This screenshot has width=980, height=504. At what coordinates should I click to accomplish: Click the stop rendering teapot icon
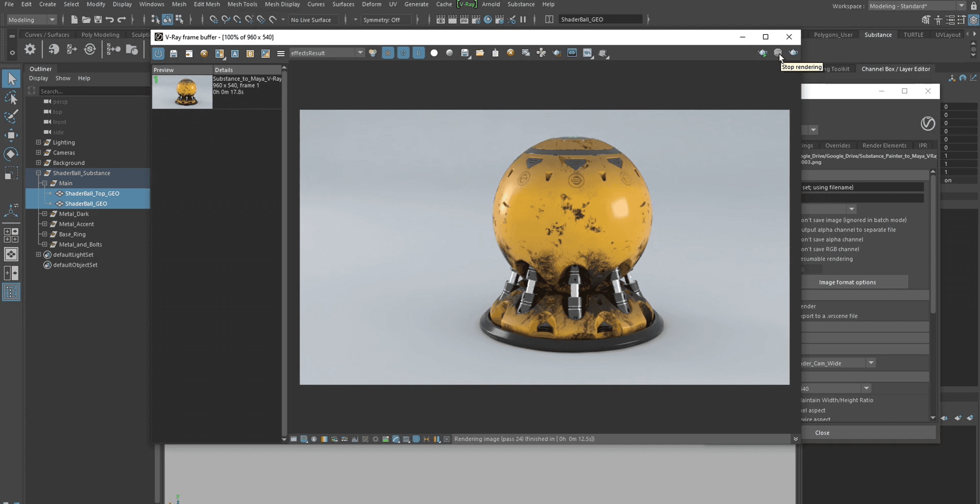(x=778, y=53)
